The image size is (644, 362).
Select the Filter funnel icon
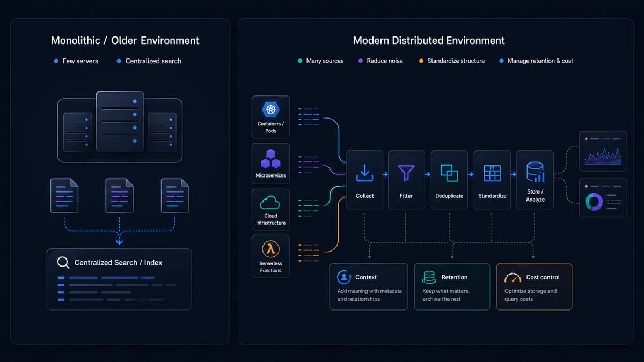coord(406,173)
